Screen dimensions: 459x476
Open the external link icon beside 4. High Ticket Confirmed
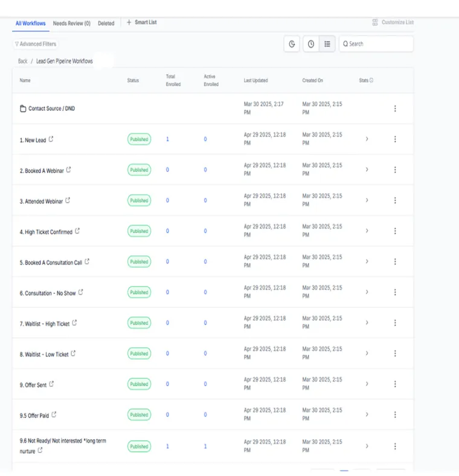[x=77, y=231]
